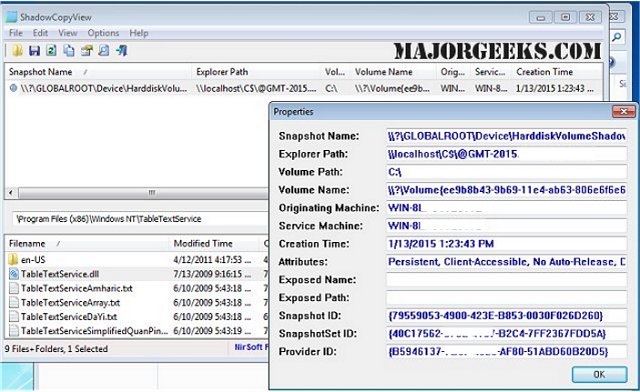Close the Properties dialog with the red X

click(x=624, y=111)
